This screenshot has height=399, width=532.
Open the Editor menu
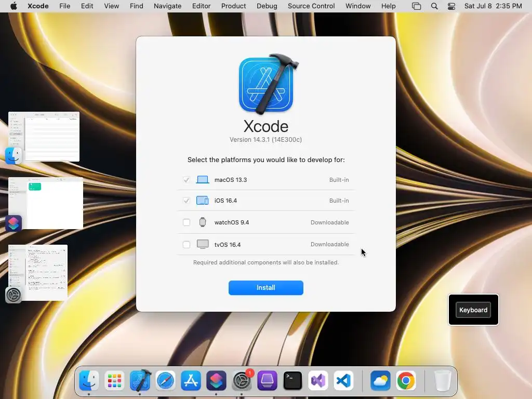pos(201,6)
